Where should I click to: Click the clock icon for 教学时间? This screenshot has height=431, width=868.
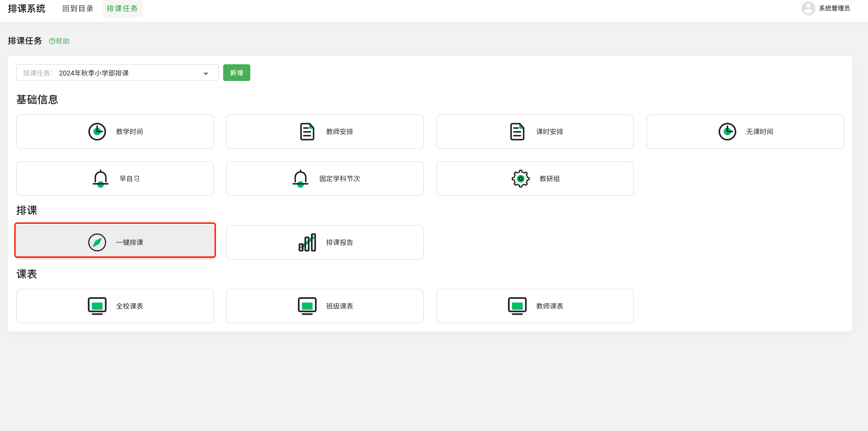(x=97, y=131)
